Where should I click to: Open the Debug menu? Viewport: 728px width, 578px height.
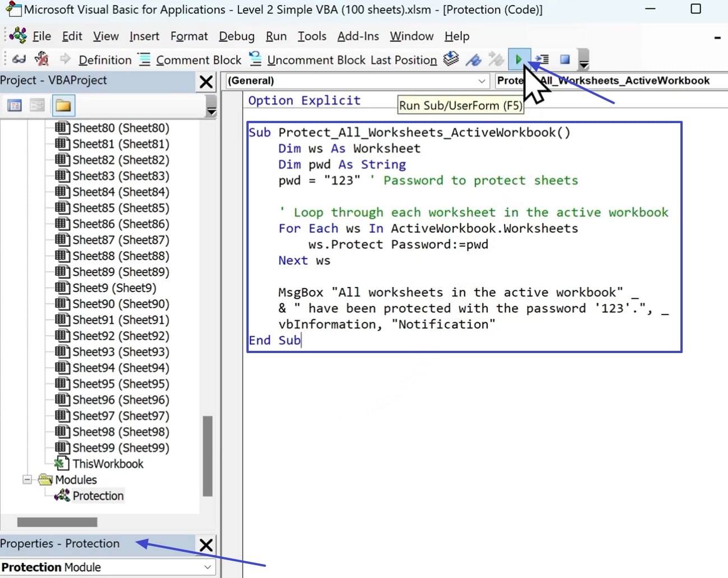[236, 36]
